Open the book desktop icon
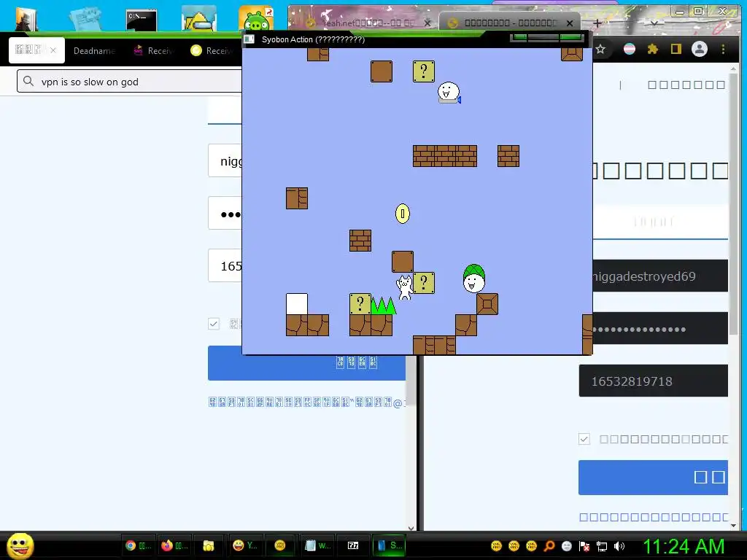747x560 pixels. click(26, 19)
